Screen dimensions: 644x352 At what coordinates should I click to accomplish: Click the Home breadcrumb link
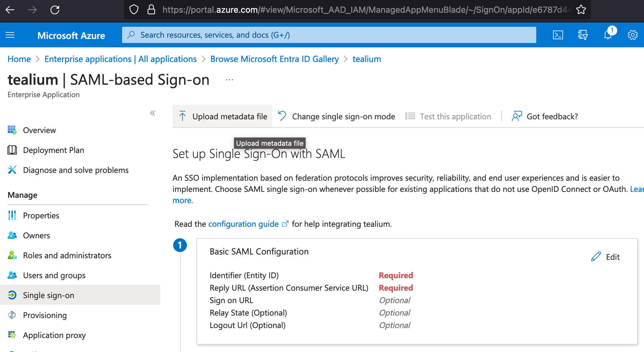pyautogui.click(x=19, y=59)
